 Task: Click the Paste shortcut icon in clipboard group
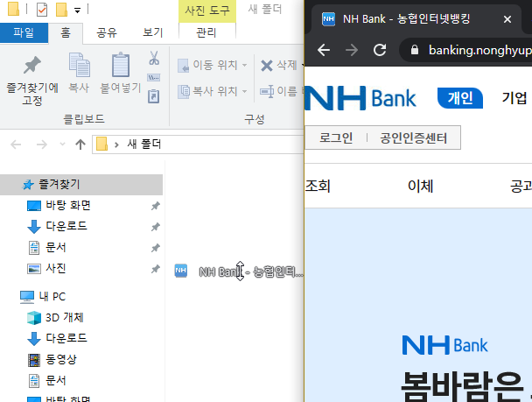[154, 96]
